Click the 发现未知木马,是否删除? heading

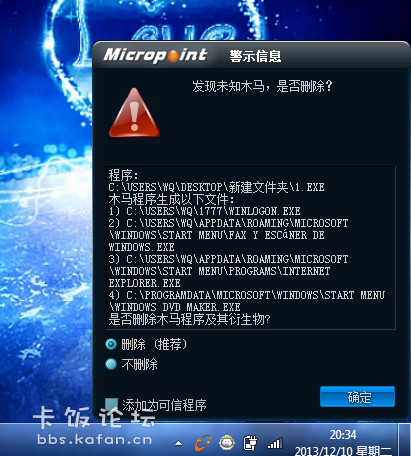(x=262, y=86)
